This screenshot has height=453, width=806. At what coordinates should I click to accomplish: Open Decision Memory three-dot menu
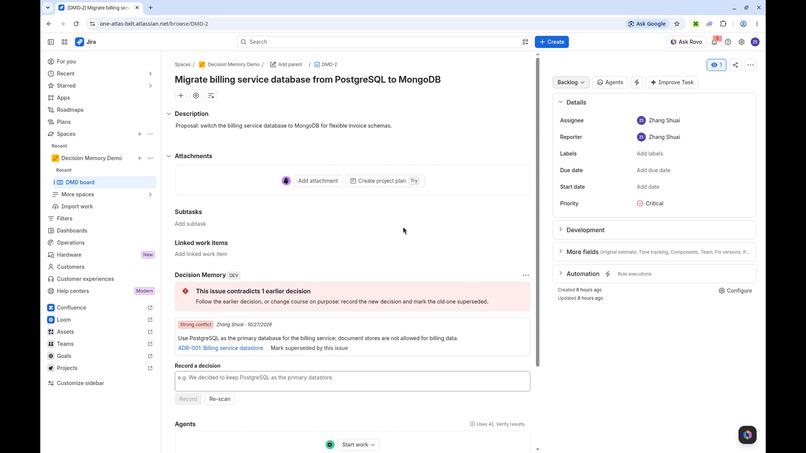(525, 275)
